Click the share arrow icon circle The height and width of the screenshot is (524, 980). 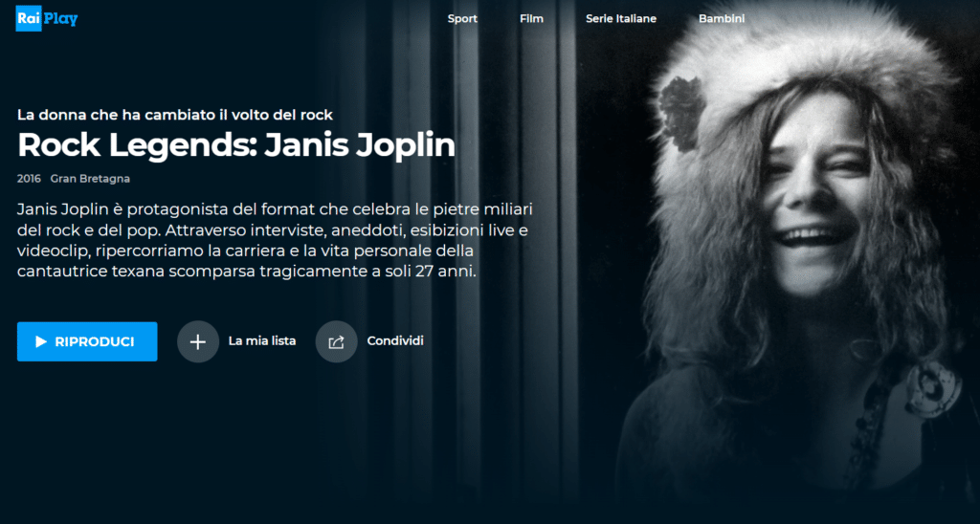coord(336,341)
